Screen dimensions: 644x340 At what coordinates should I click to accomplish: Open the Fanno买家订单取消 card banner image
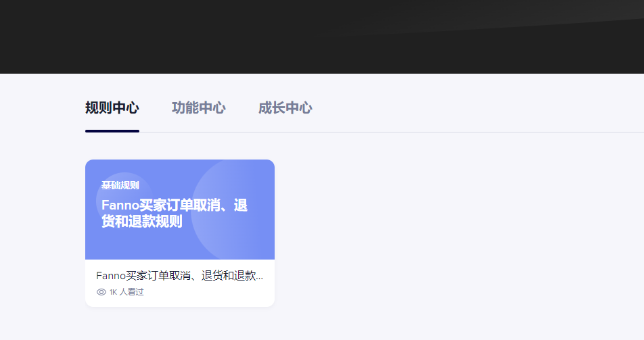coord(180,210)
